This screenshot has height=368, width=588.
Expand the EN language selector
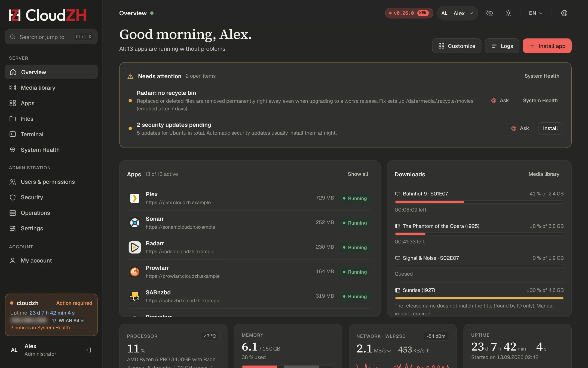click(536, 13)
